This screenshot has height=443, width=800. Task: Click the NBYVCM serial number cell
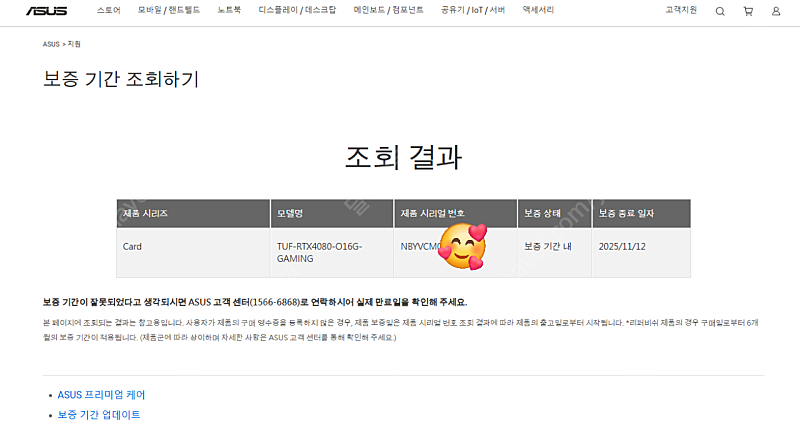[x=456, y=253]
